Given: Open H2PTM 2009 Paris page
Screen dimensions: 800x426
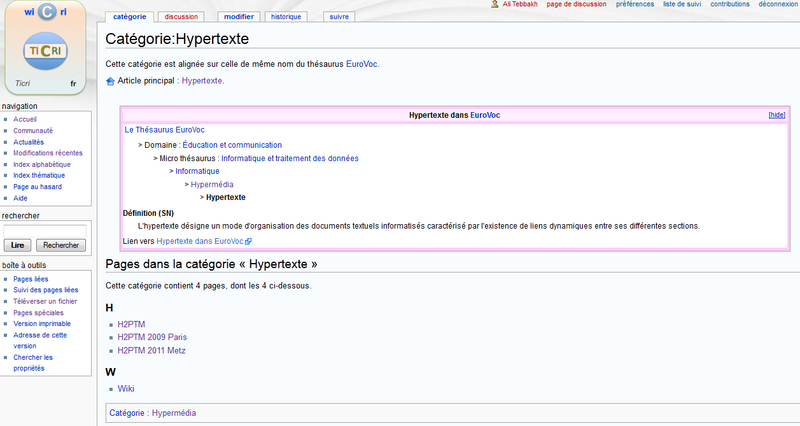Looking at the screenshot, I should click(152, 337).
